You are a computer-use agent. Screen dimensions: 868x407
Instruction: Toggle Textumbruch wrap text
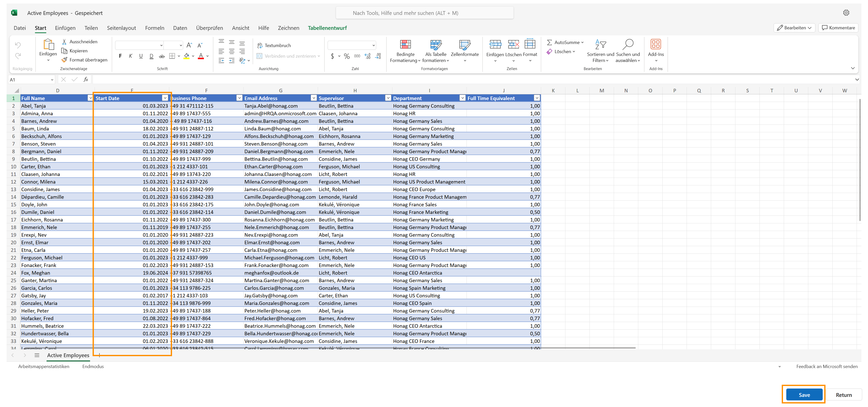pos(274,46)
